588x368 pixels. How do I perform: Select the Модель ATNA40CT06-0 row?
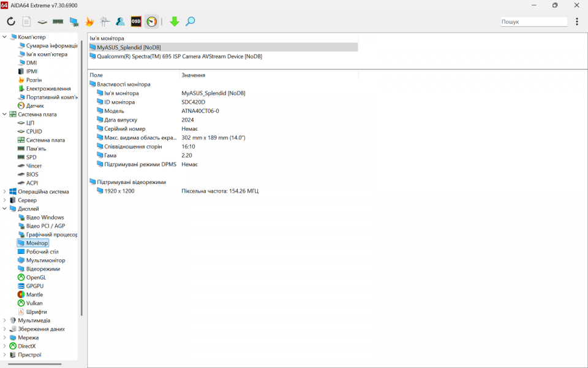157,111
